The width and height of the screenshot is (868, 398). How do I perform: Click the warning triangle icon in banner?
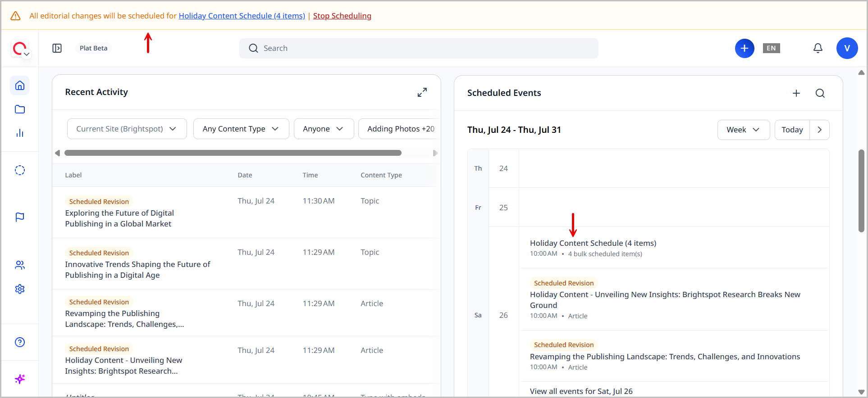point(15,16)
